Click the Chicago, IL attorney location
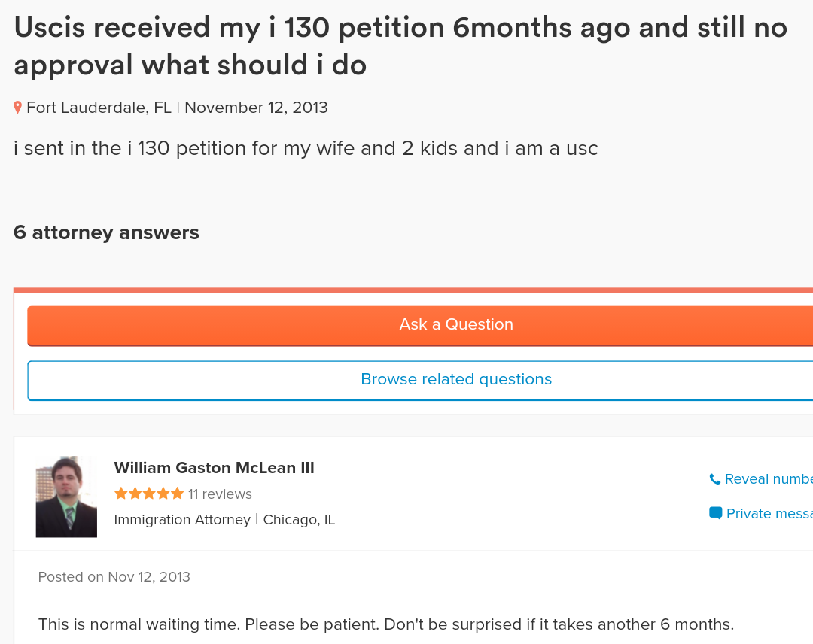813x644 pixels. point(299,520)
